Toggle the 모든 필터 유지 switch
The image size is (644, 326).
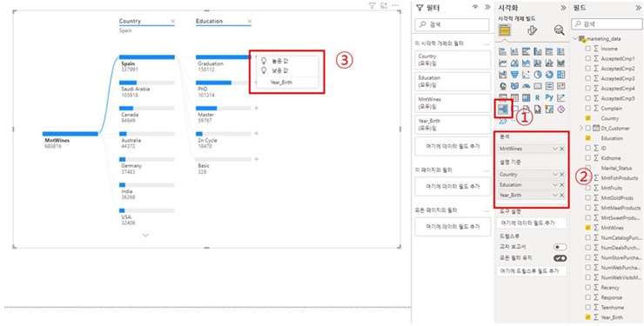coord(560,258)
